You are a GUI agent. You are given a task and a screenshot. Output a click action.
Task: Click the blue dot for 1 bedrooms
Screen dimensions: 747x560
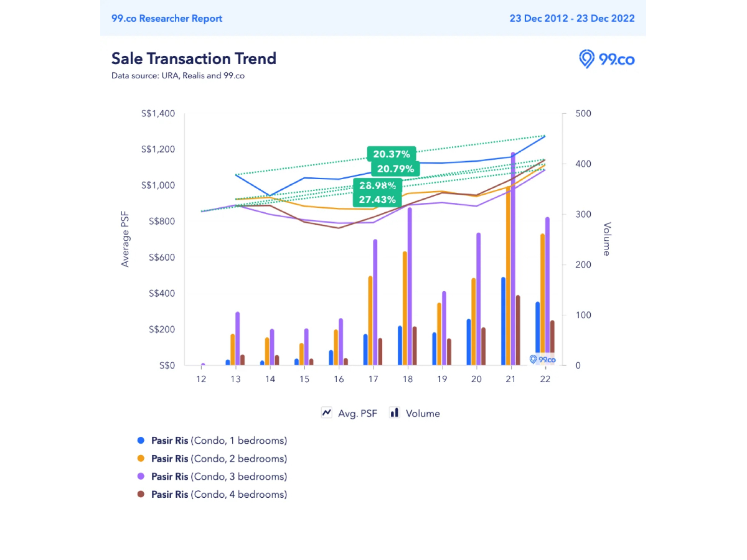point(141,441)
